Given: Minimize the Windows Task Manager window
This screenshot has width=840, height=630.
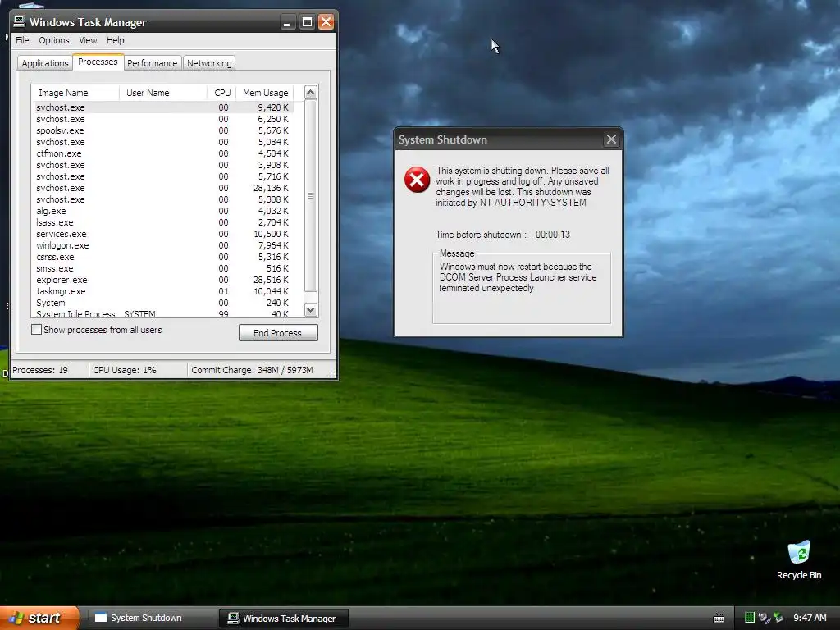Looking at the screenshot, I should [x=288, y=22].
